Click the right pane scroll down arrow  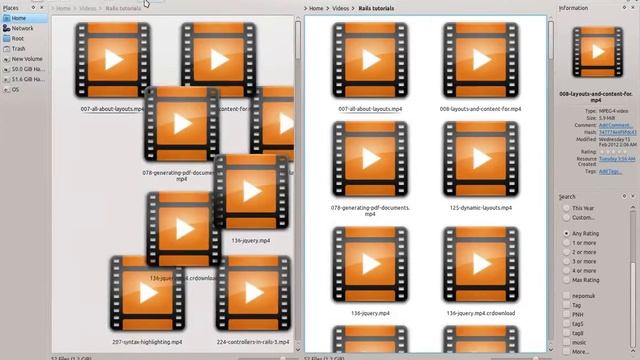click(x=551, y=349)
